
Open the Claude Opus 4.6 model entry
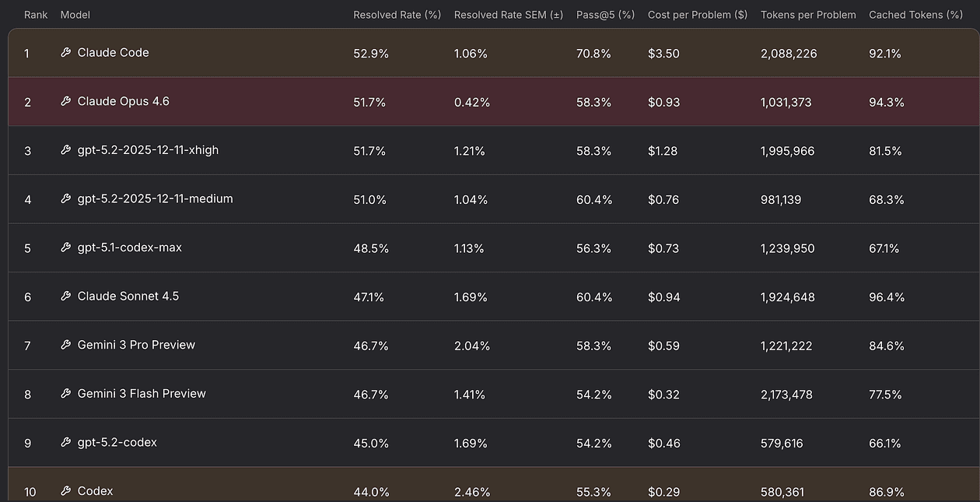123,101
